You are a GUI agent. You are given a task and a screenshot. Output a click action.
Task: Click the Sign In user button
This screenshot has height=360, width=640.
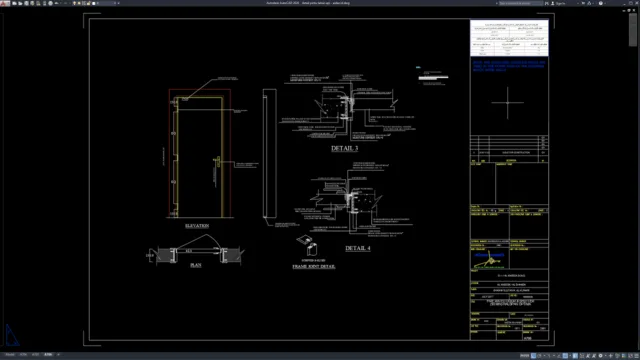pos(558,3)
